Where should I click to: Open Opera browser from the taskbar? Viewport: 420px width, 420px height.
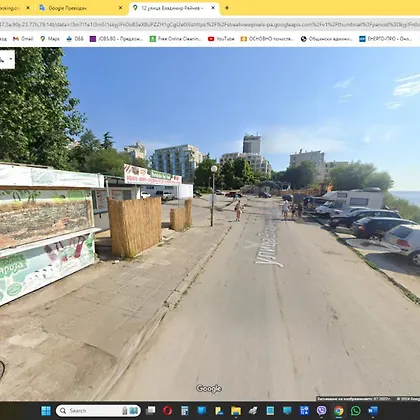(167, 411)
